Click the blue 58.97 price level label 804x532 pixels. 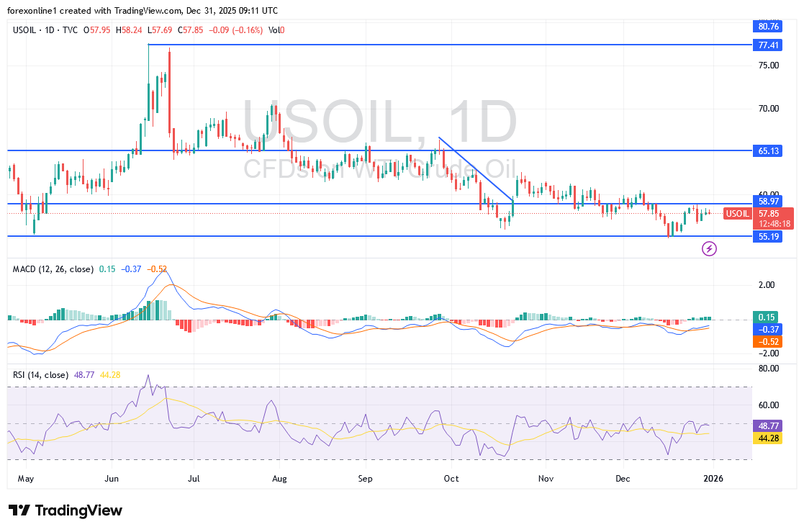770,204
